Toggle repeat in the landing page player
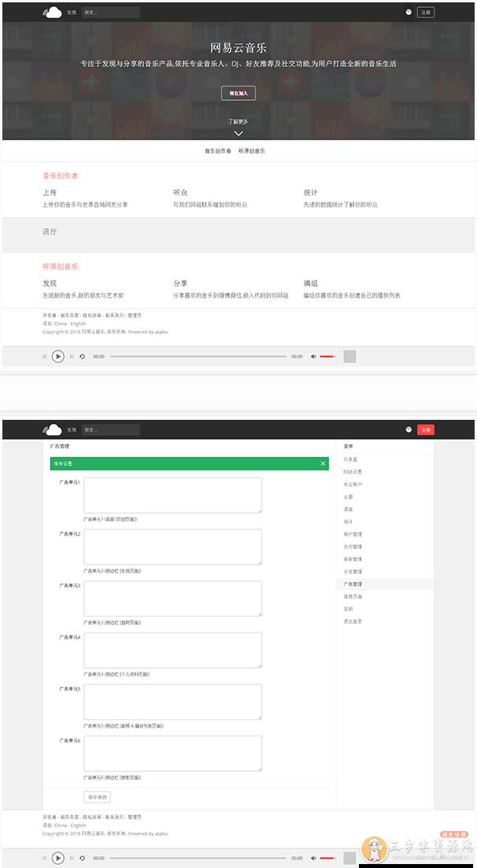This screenshot has height=868, width=477. click(x=83, y=357)
